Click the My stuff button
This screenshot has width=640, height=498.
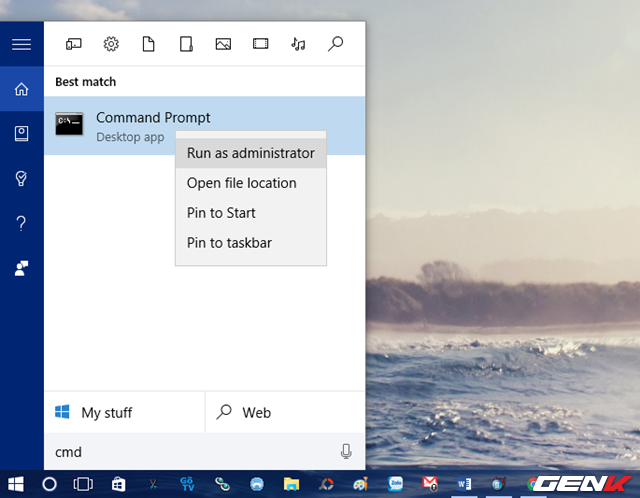tap(124, 412)
